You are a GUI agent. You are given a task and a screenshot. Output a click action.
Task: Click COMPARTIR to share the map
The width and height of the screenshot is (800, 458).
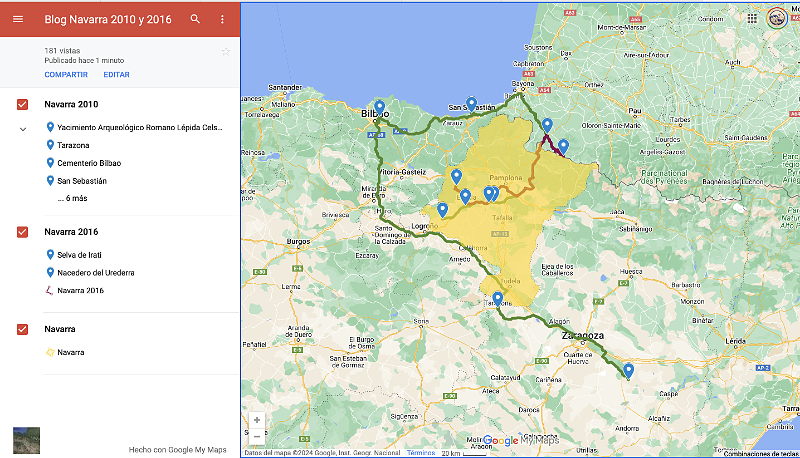[x=66, y=74]
